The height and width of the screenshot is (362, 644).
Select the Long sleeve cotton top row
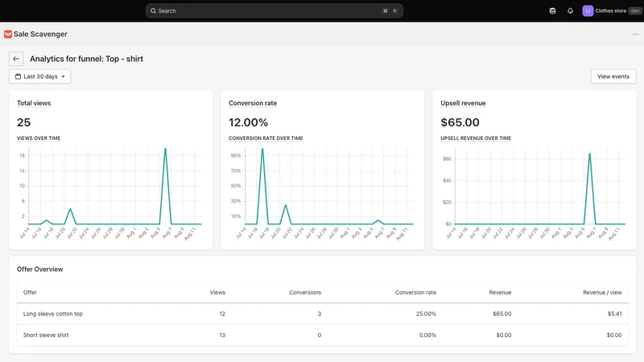[323, 314]
